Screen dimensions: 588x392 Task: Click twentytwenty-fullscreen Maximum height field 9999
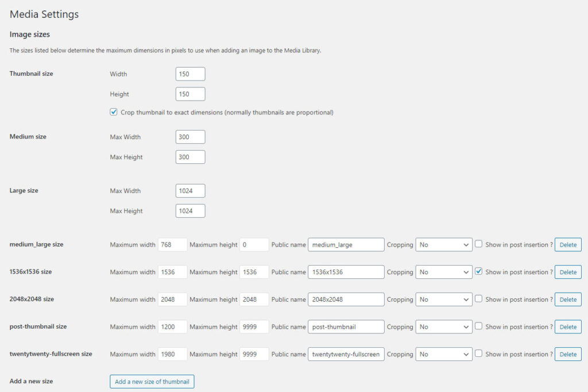254,355
